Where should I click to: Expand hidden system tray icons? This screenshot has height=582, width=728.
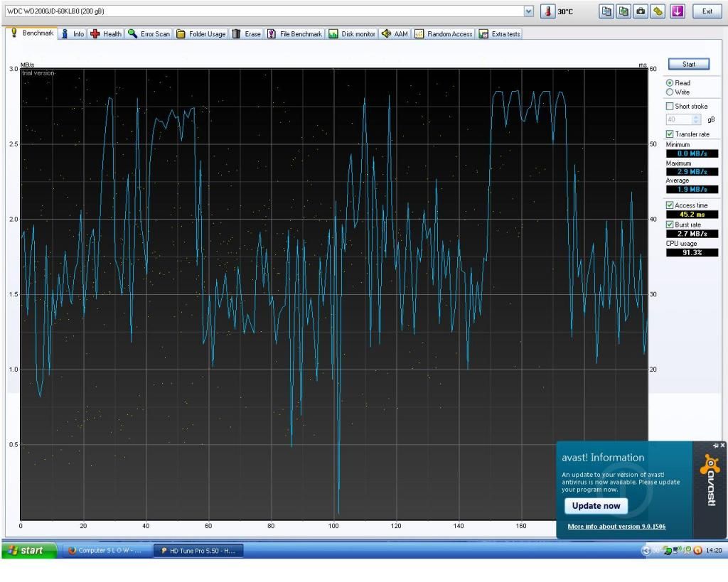pos(646,551)
